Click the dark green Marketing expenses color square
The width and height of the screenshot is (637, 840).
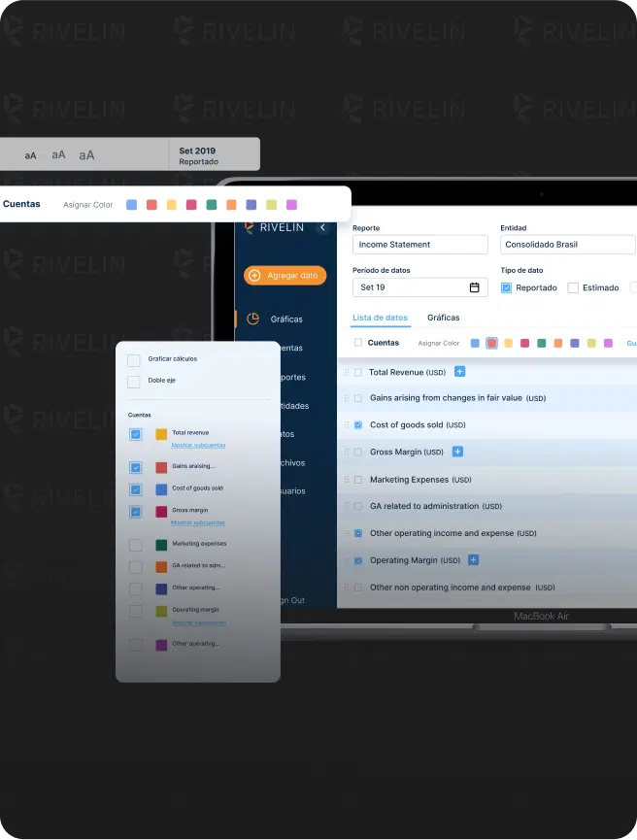click(x=161, y=545)
